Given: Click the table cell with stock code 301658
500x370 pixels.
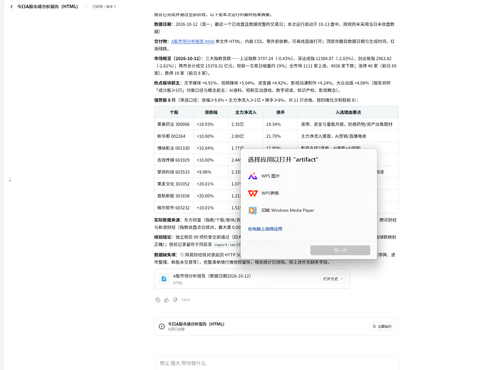Looking at the screenshot, I should click(x=173, y=196).
